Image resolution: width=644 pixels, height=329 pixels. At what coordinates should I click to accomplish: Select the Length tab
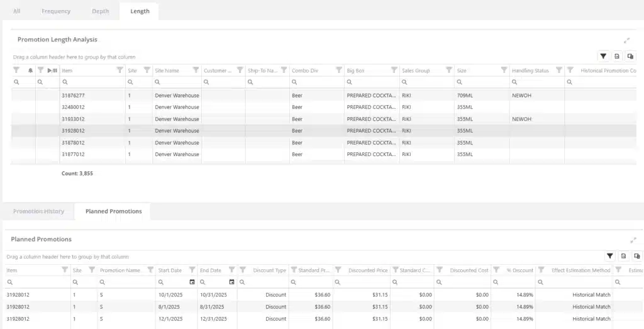pos(140,11)
